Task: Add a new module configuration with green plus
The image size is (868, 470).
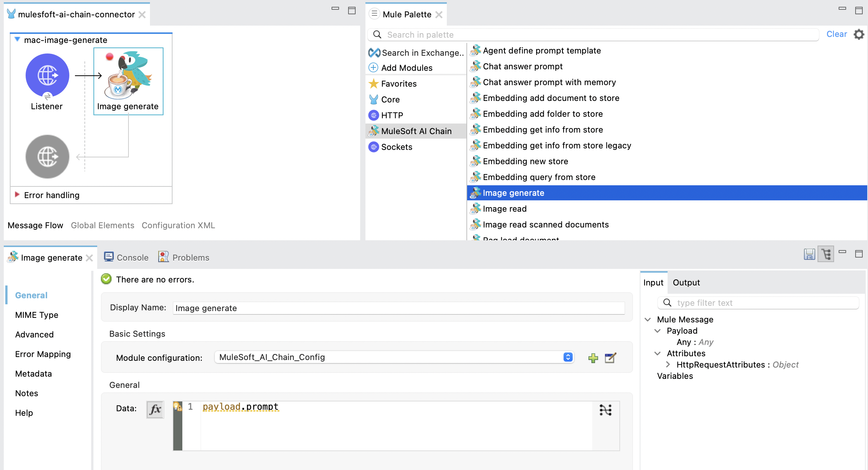Action: [593, 358]
